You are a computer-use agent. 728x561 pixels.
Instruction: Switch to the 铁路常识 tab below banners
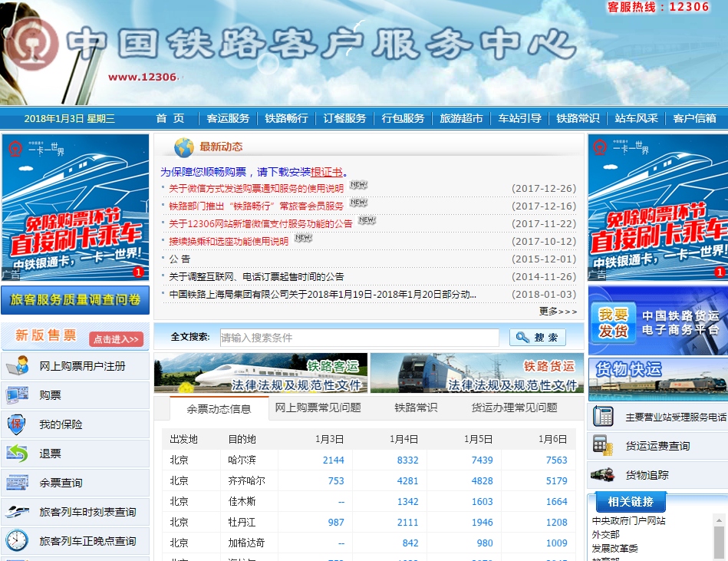416,408
